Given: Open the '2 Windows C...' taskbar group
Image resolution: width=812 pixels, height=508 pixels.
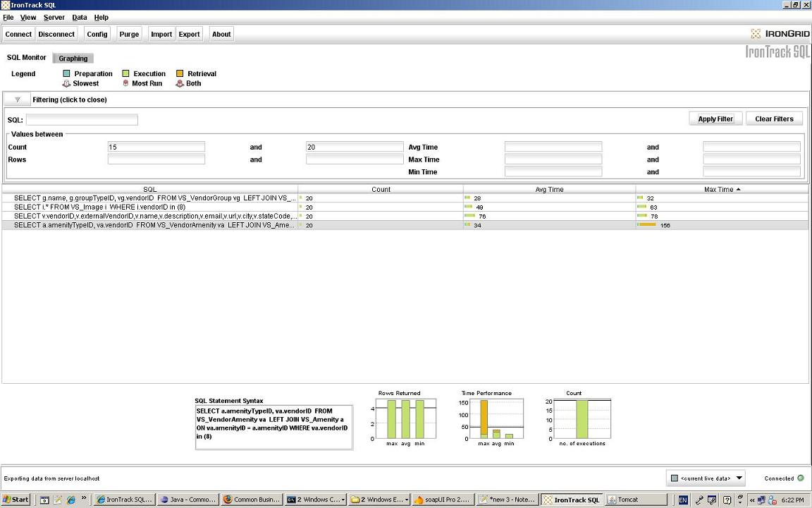Looking at the screenshot, I should click(x=316, y=500).
